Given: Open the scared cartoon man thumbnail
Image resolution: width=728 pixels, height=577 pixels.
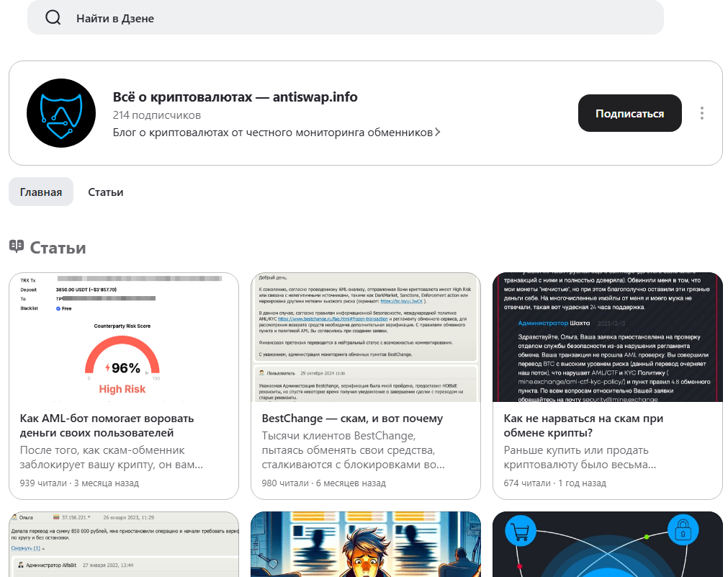Looking at the screenshot, I should click(x=365, y=545).
